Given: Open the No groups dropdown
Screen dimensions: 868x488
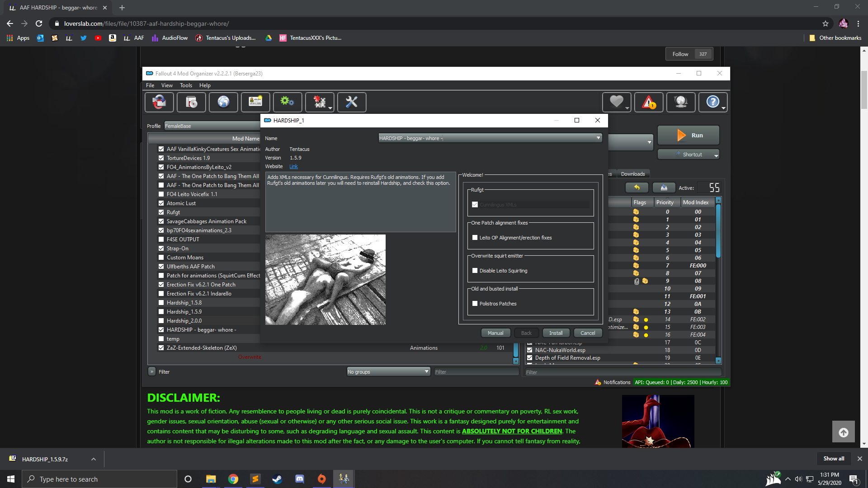Looking at the screenshot, I should (x=388, y=372).
